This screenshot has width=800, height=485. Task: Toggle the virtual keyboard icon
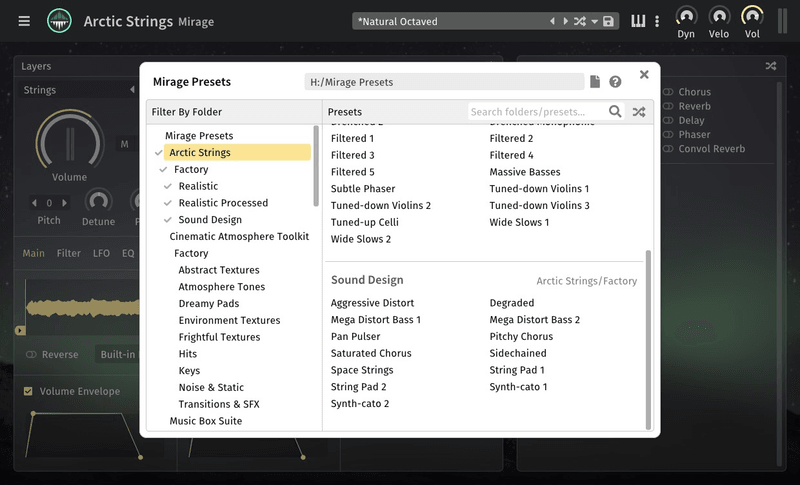638,21
